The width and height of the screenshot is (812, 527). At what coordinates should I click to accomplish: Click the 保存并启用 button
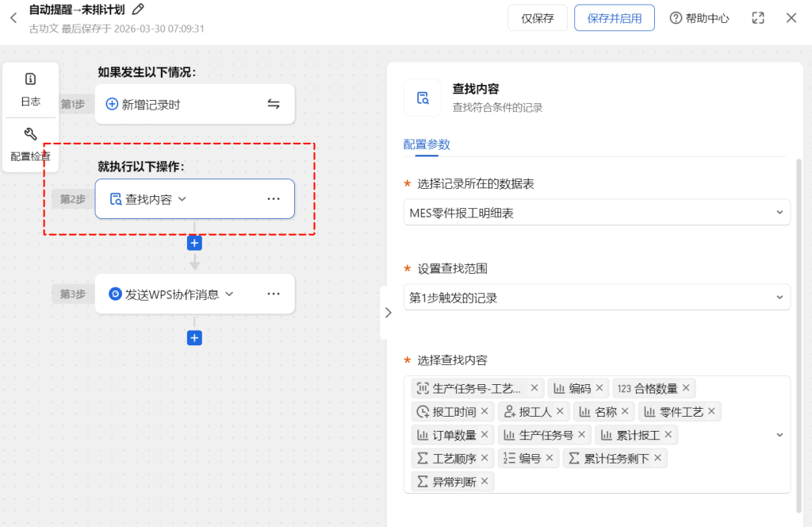[615, 18]
